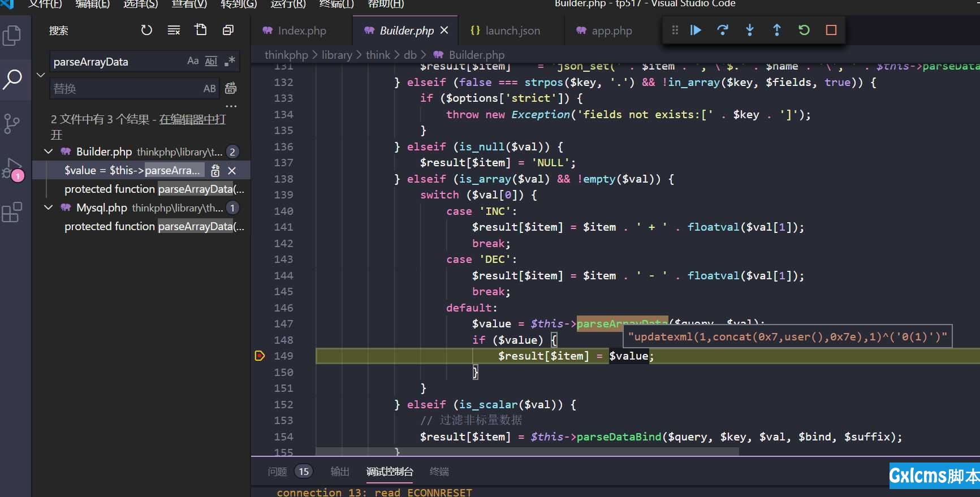Open the Output panel tab
The width and height of the screenshot is (980, 497).
[340, 472]
